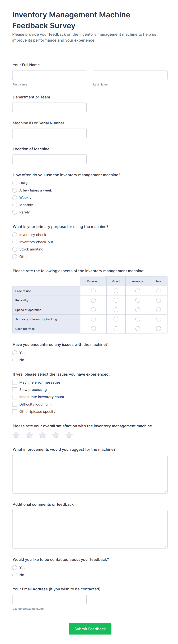Rate User interface as Poor
178x644 pixels.
[158, 328]
